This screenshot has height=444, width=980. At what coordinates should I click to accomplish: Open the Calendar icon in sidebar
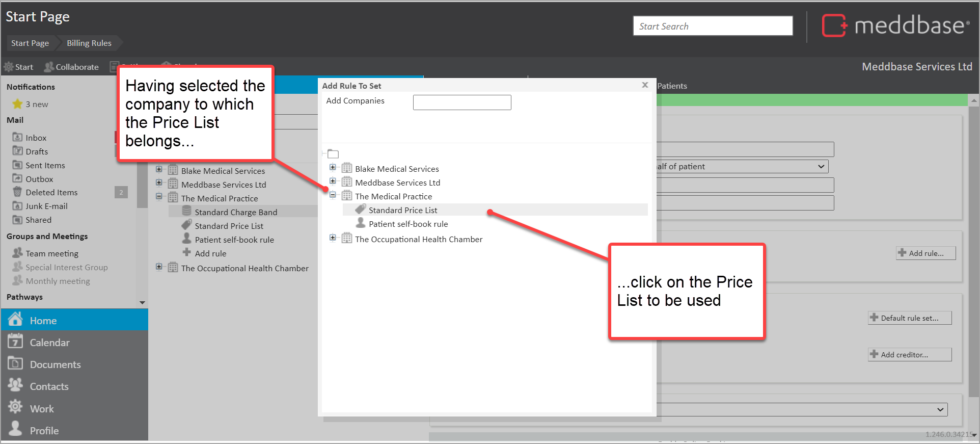15,342
